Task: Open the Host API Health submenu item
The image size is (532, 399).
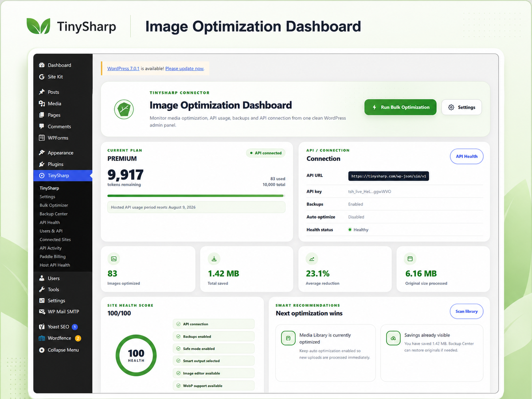Action: 55,265
